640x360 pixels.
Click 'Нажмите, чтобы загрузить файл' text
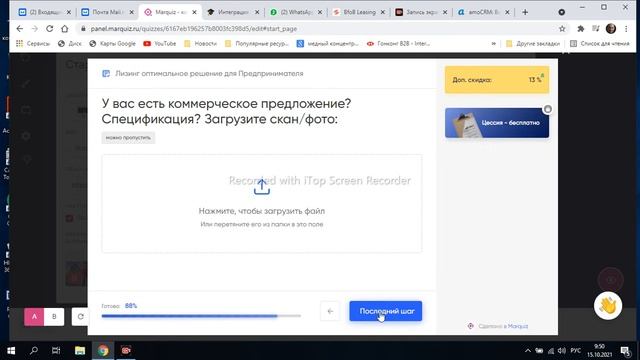point(262,211)
